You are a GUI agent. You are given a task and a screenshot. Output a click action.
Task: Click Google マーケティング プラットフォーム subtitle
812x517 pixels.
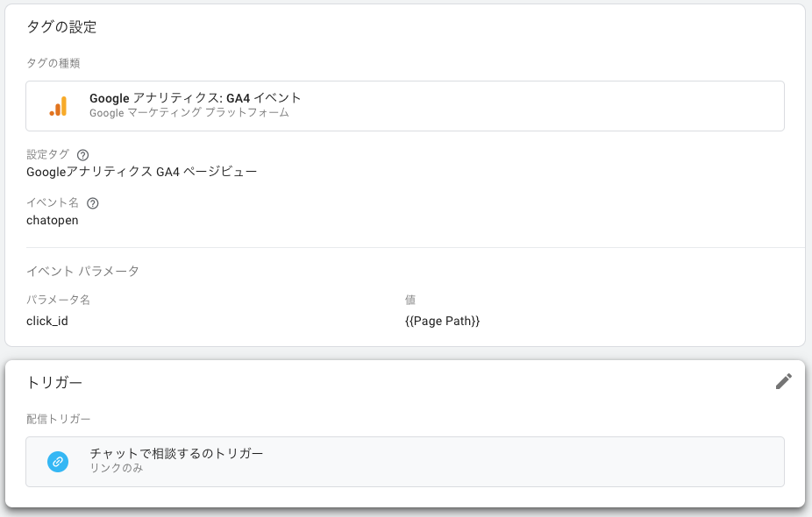(189, 113)
